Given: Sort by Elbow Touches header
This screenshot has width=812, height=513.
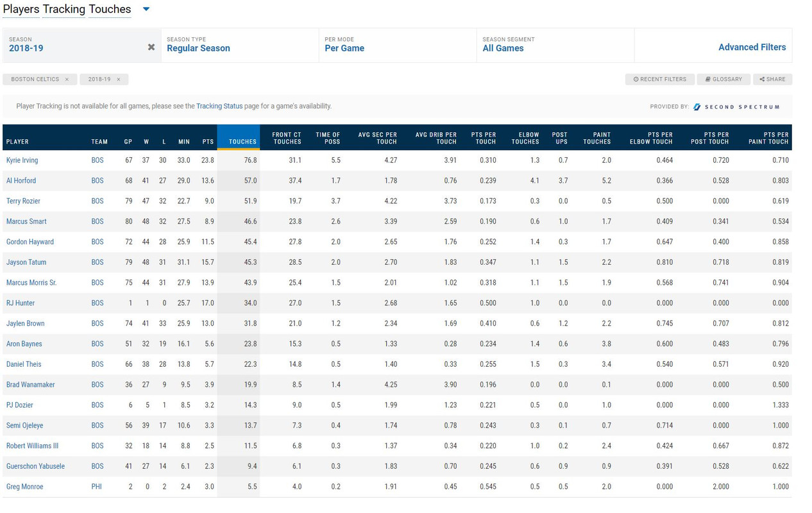Looking at the screenshot, I should [x=525, y=138].
